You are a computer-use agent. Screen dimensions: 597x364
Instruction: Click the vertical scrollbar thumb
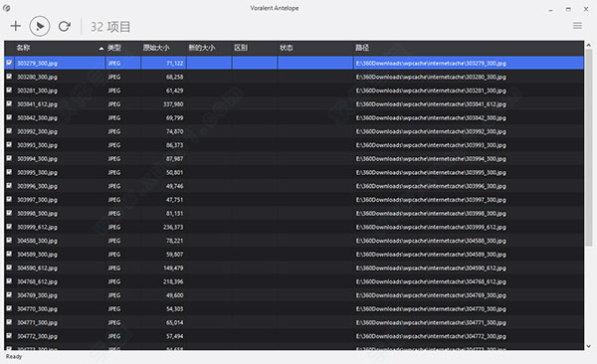(x=589, y=148)
